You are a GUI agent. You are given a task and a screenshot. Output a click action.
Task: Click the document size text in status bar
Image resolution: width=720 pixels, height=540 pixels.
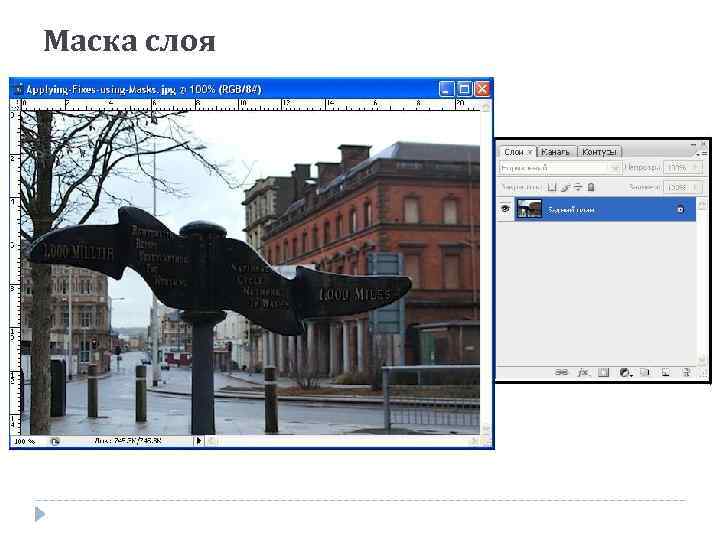tap(128, 441)
